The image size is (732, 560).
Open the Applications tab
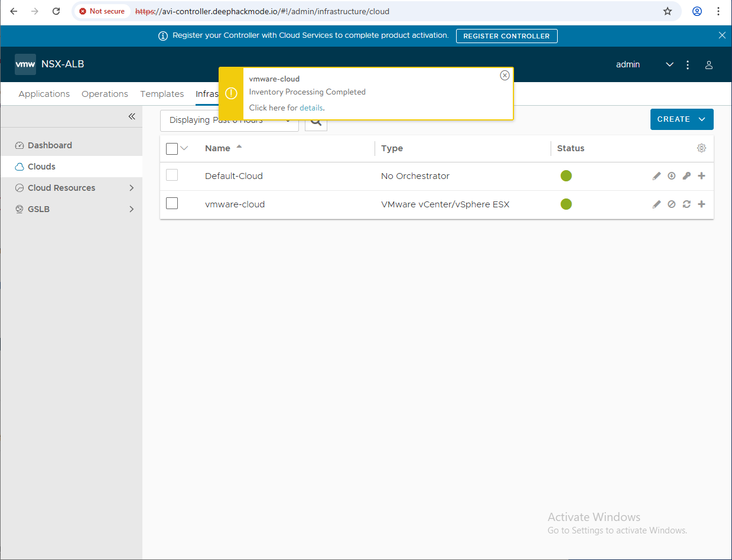click(x=44, y=94)
